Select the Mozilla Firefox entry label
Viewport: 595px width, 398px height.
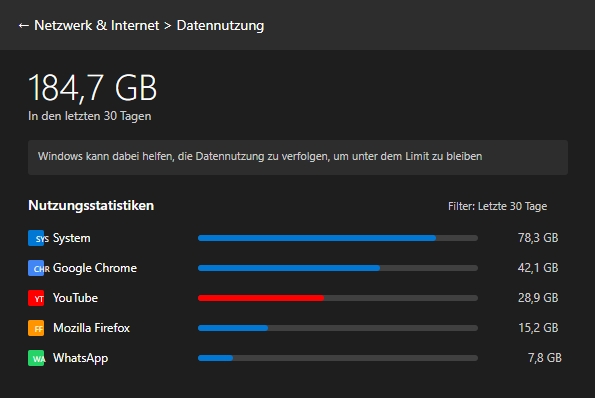click(91, 328)
